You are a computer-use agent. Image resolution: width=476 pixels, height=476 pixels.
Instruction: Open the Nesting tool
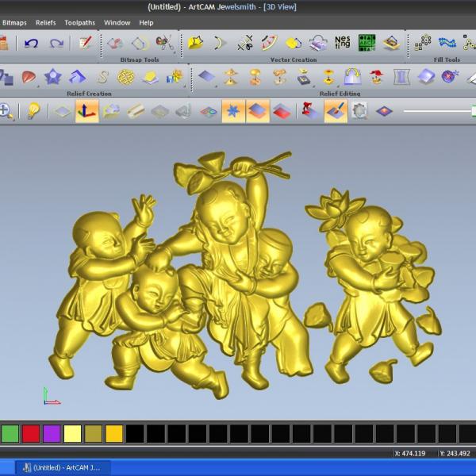pyautogui.click(x=342, y=43)
